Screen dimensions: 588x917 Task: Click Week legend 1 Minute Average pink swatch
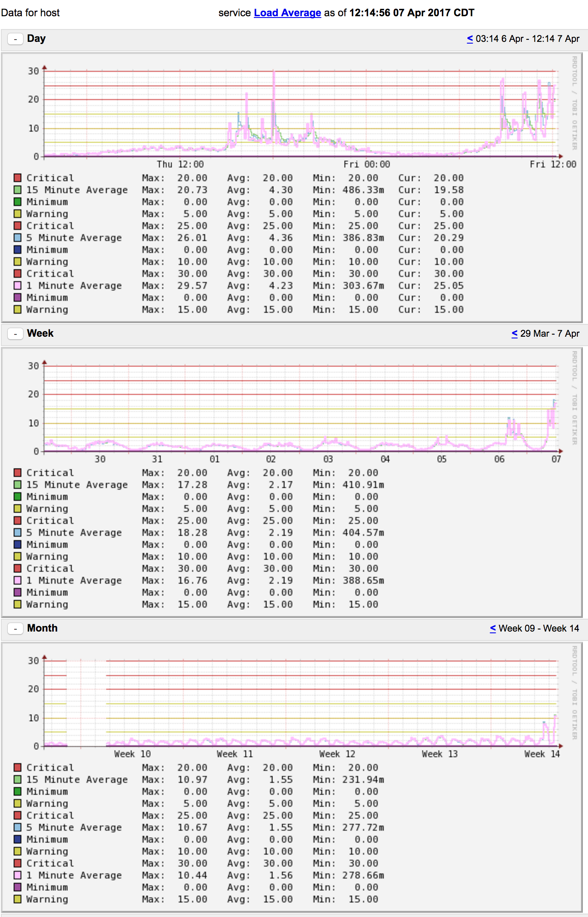click(18, 580)
